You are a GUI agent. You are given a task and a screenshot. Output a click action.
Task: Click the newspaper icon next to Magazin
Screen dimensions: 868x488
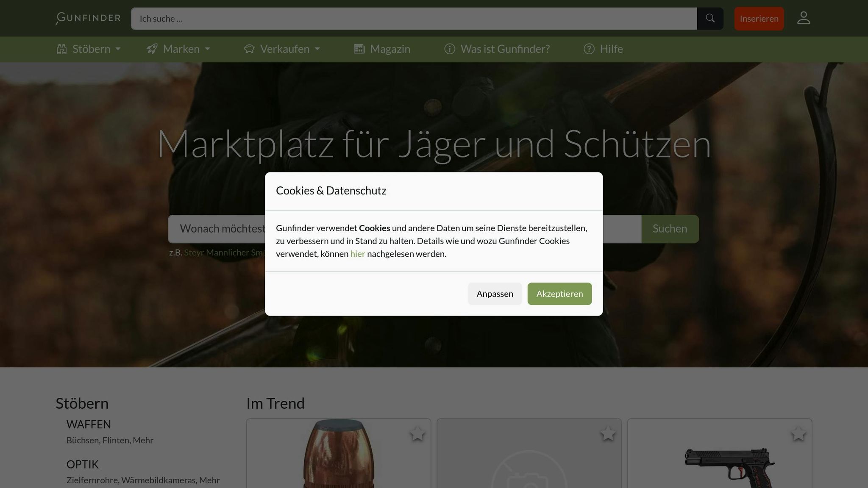click(x=359, y=49)
